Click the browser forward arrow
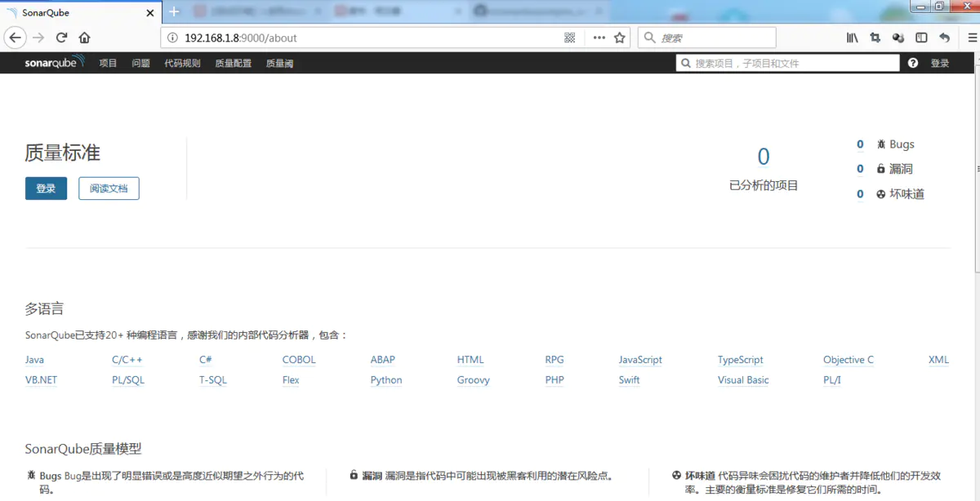980x501 pixels. (x=38, y=38)
